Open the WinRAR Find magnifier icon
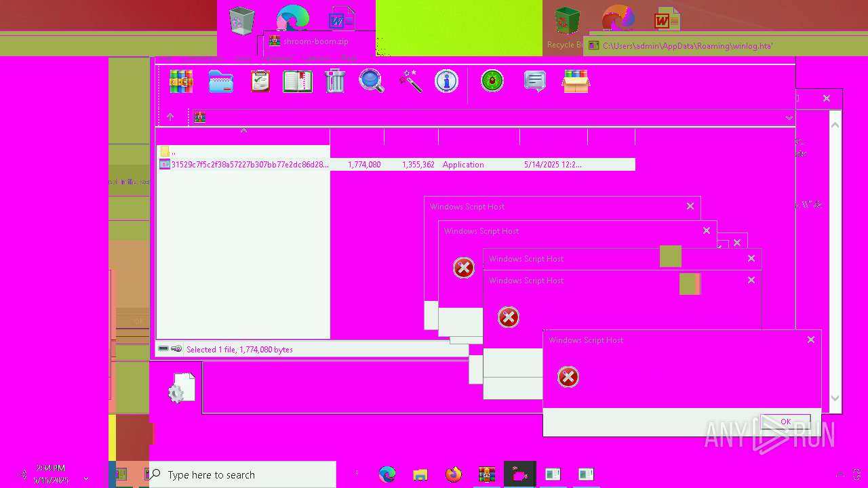This screenshot has width=868, height=488. click(372, 82)
